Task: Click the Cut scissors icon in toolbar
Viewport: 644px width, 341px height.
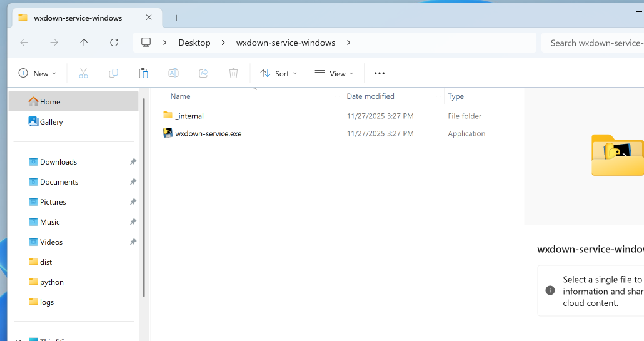Action: [x=83, y=73]
